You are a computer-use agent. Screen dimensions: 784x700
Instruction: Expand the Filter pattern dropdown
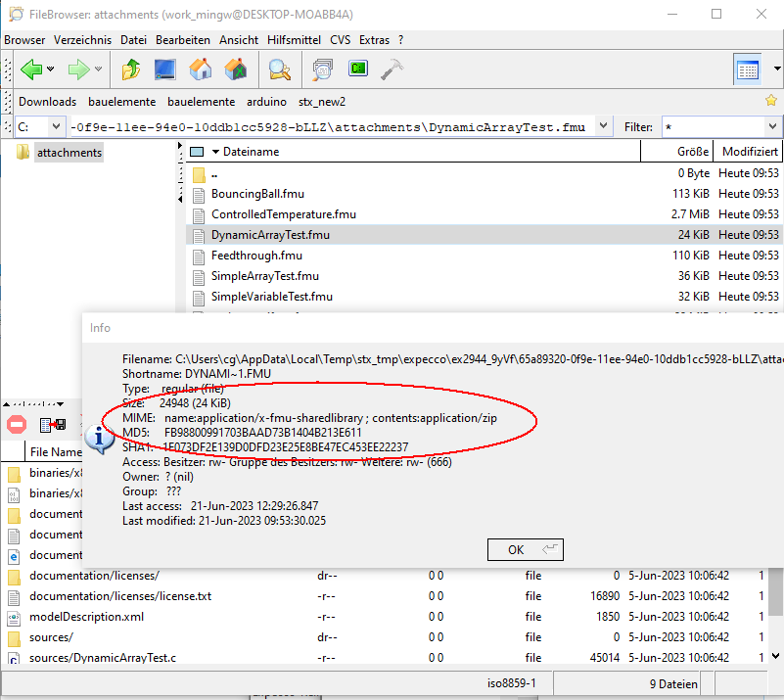coord(772,127)
